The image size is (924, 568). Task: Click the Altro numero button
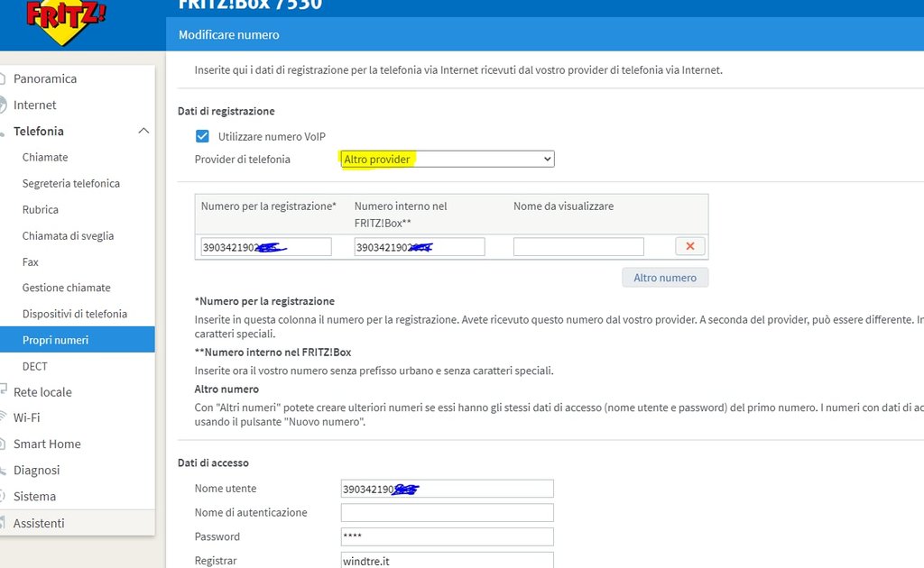(x=665, y=277)
